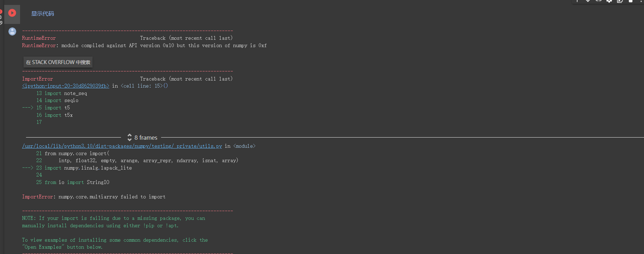Click the 显示代码 show code link
Screen dimensions: 644x254
(42, 14)
